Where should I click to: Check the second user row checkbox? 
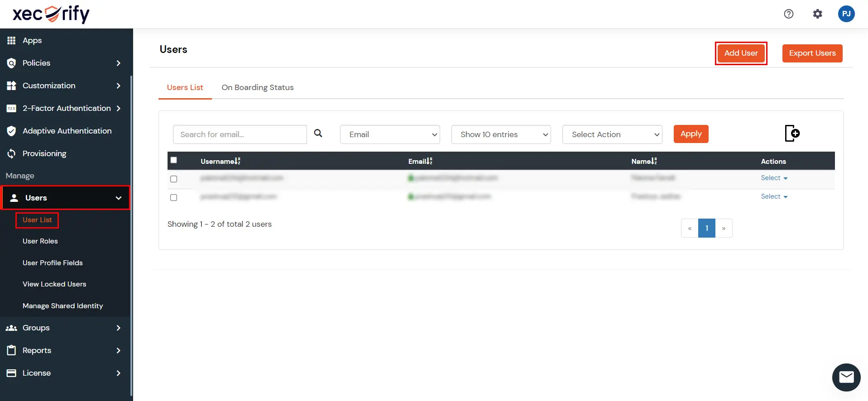tap(173, 197)
